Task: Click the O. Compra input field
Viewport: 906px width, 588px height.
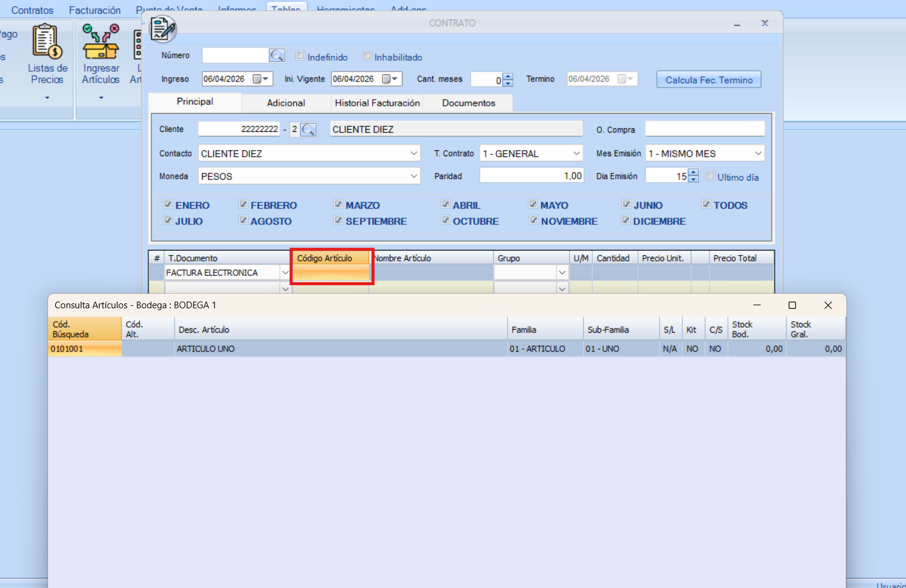Action: (704, 129)
